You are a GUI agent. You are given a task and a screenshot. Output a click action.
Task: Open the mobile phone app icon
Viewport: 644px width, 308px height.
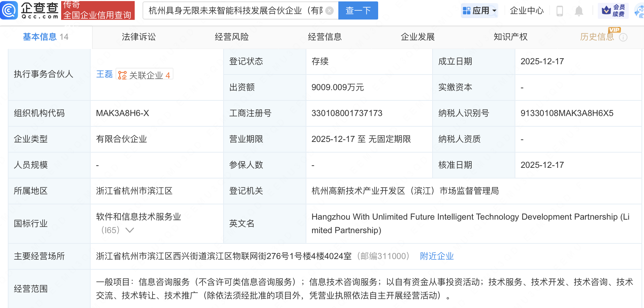(559, 11)
